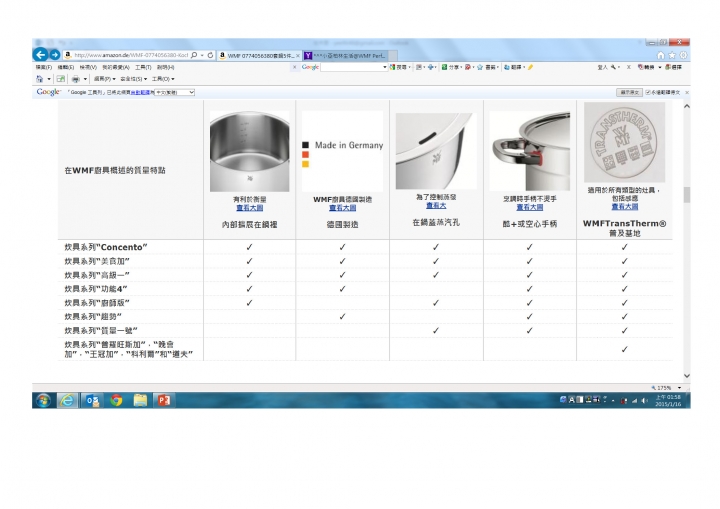Open the 說明(H) menu

pyautogui.click(x=165, y=67)
